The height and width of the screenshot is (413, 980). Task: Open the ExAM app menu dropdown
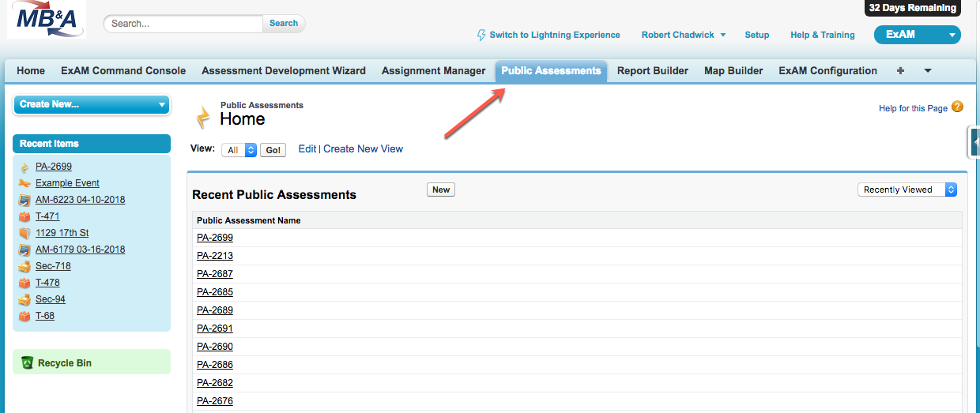pos(918,35)
